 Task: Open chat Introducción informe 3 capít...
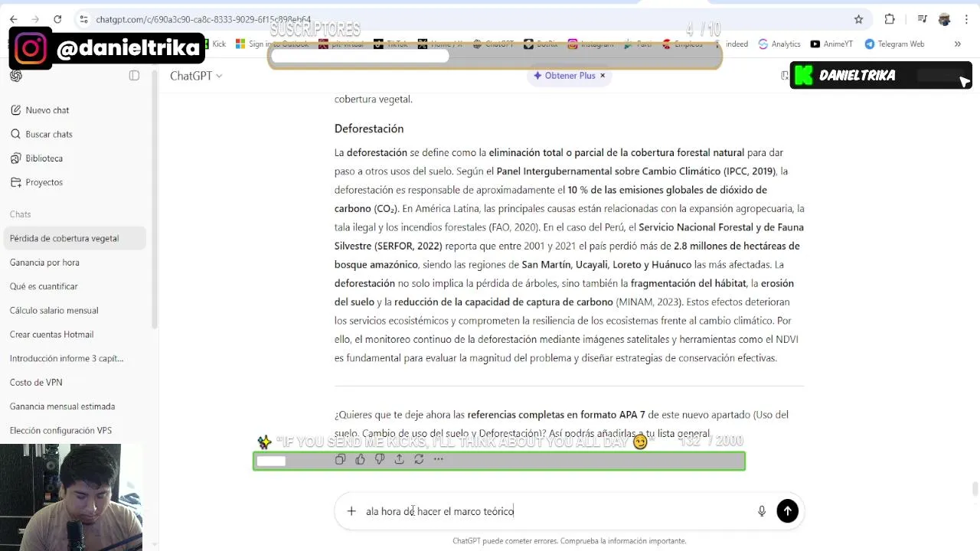click(x=75, y=358)
